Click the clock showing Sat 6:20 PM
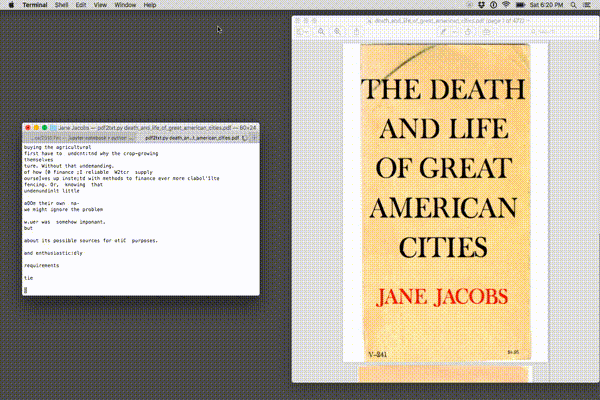The height and width of the screenshot is (400, 600). point(546,5)
